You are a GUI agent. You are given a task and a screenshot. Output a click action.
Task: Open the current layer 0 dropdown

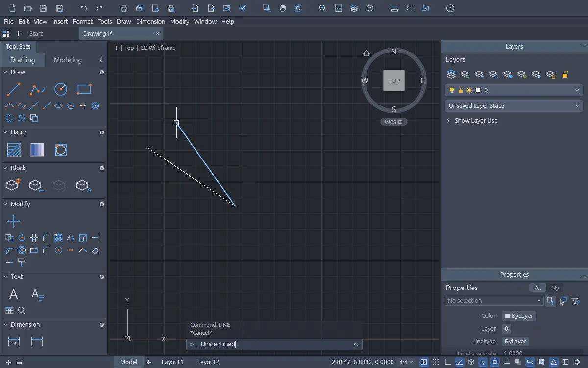514,90
